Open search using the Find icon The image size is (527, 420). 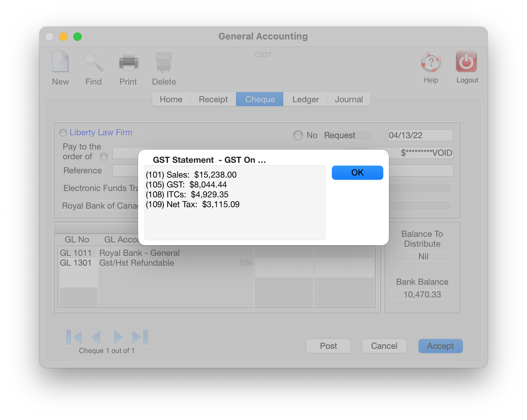point(93,63)
